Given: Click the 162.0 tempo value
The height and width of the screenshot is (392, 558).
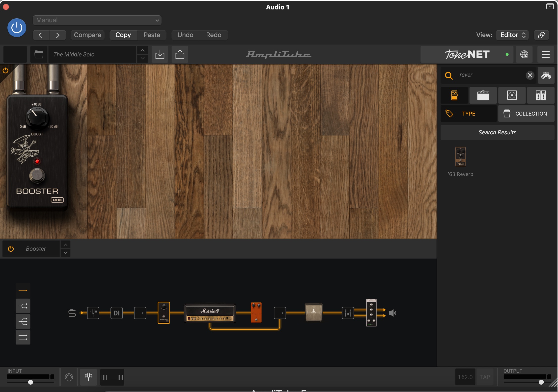Looking at the screenshot, I should pos(465,377).
